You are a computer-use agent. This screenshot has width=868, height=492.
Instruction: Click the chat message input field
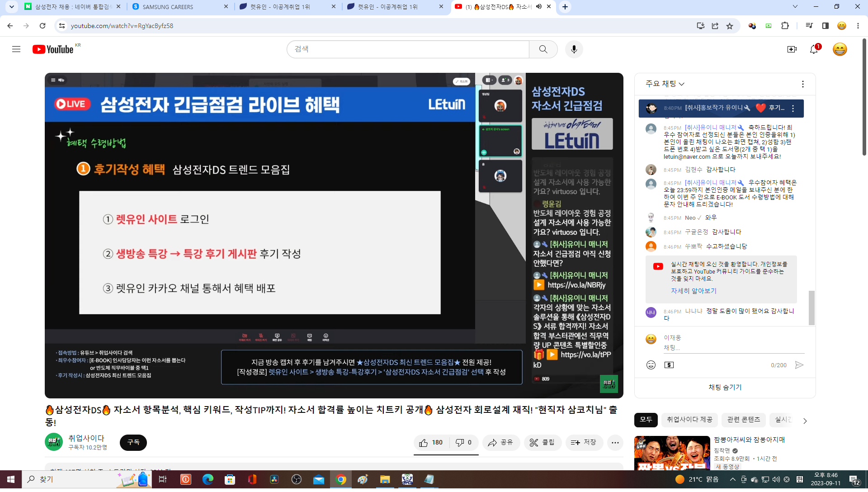[734, 348]
